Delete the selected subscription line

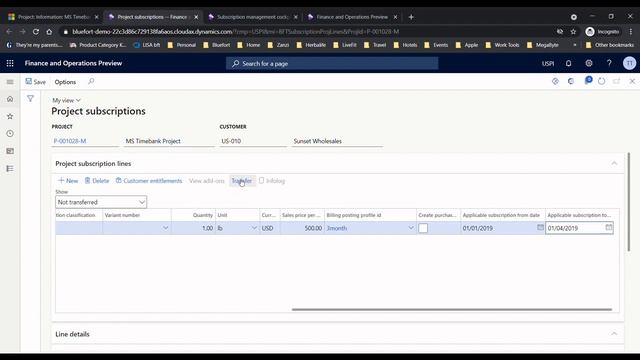97,181
